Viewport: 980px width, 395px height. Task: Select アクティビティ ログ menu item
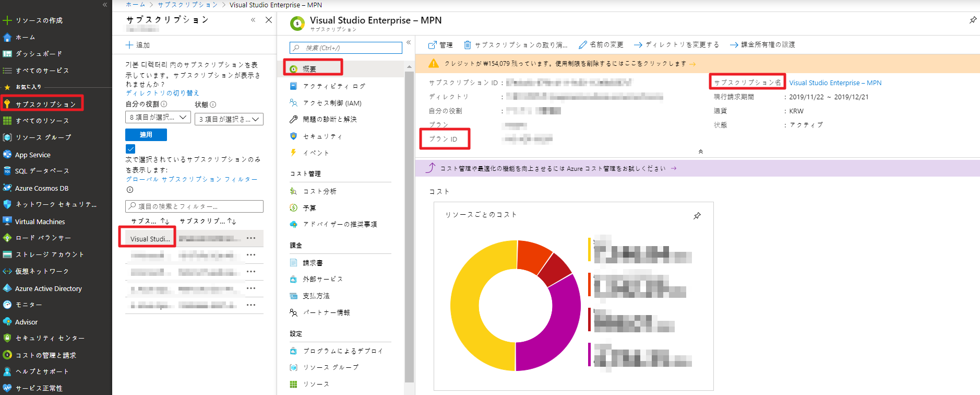(x=334, y=86)
